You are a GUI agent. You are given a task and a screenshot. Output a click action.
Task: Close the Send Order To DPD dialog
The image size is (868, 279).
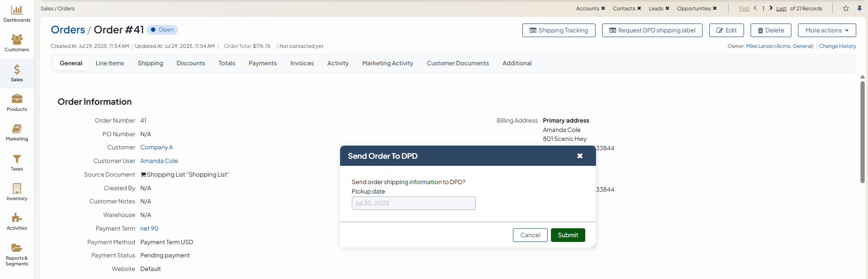tap(580, 156)
